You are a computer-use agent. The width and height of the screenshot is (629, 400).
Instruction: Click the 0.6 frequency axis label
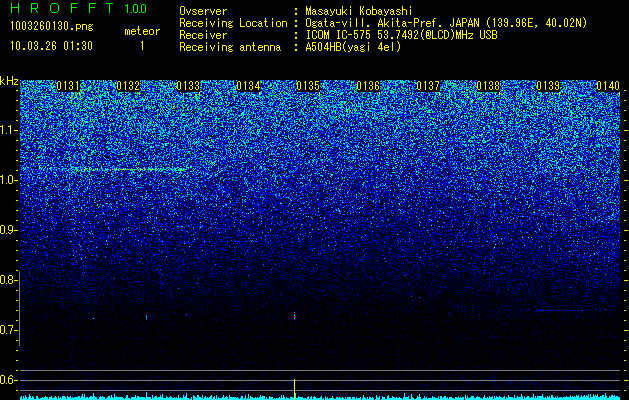click(8, 380)
